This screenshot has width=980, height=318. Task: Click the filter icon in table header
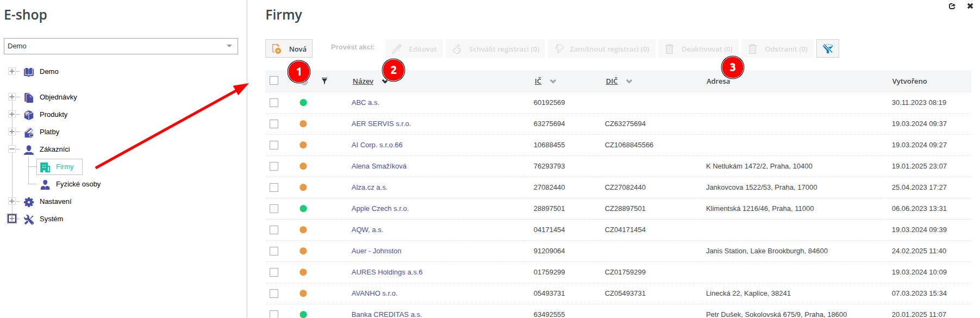point(324,81)
